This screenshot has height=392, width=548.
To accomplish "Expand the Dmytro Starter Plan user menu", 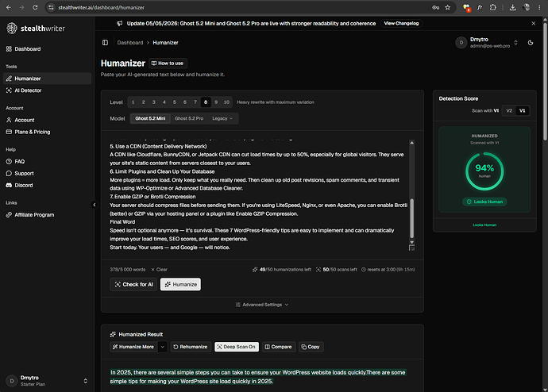I will [47, 381].
